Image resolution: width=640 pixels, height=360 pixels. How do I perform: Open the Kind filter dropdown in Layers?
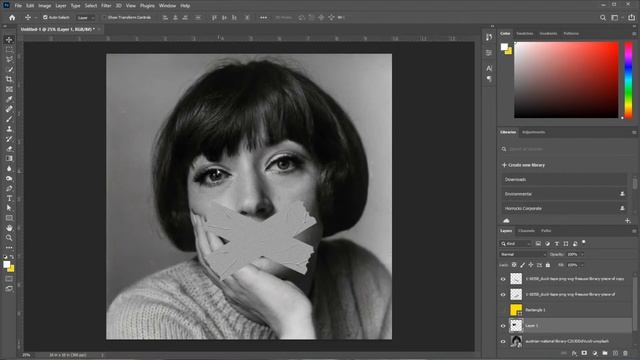[x=516, y=244]
